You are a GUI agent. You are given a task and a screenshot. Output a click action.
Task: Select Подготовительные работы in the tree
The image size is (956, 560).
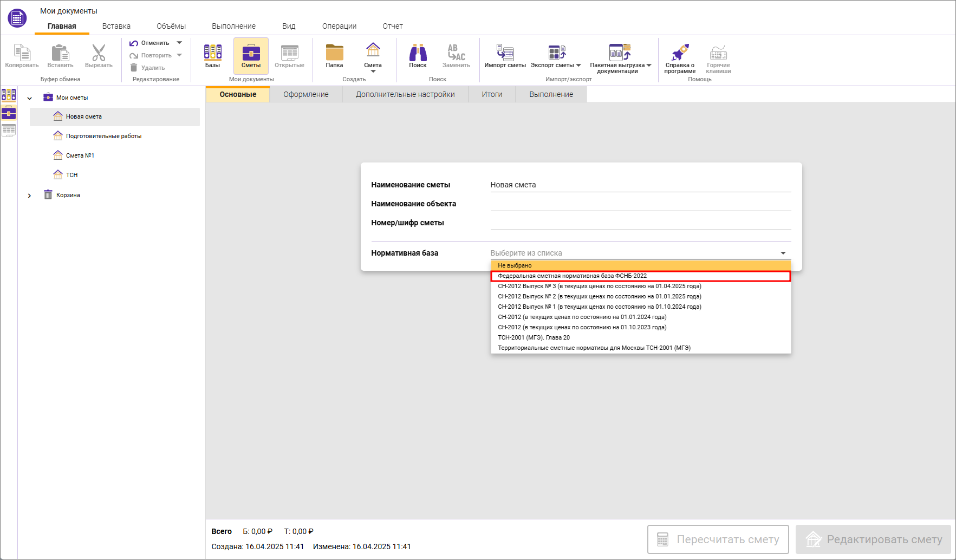(103, 136)
